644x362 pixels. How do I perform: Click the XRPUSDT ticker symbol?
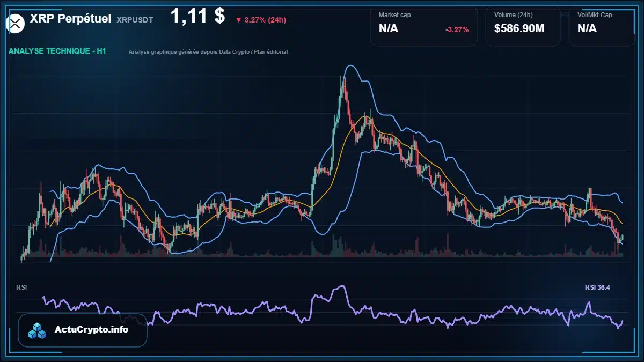coord(135,20)
